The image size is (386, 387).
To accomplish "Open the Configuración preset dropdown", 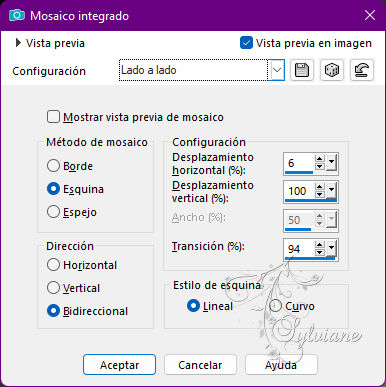I will pyautogui.click(x=277, y=70).
